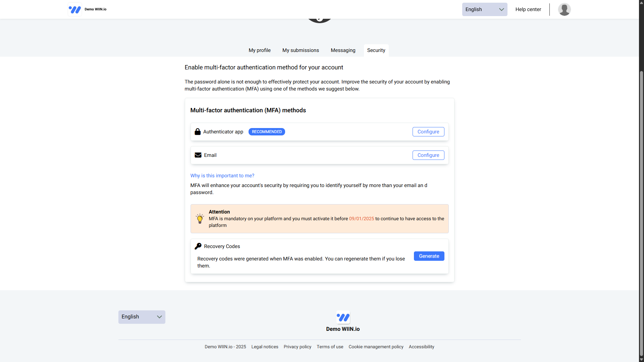Open the Messaging tab
Image resolution: width=644 pixels, height=362 pixels.
click(343, 50)
